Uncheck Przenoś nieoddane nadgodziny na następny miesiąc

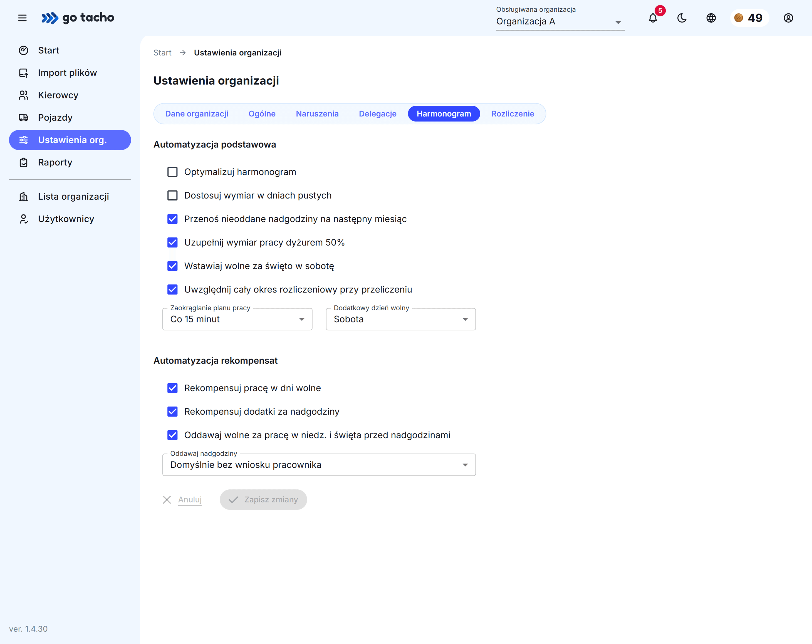tap(172, 219)
